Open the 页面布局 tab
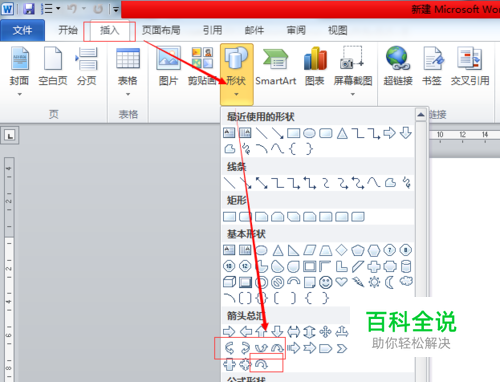The image size is (500, 382). [161, 30]
